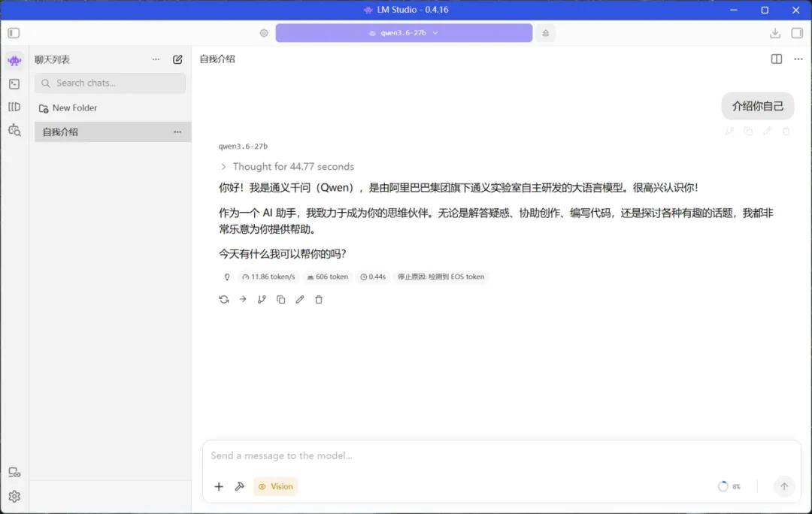This screenshot has width=812, height=514.
Task: Click the 介绍你自己 user message bubble
Action: click(758, 106)
